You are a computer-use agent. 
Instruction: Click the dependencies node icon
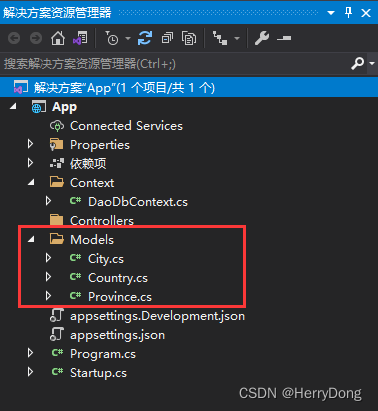coord(57,163)
